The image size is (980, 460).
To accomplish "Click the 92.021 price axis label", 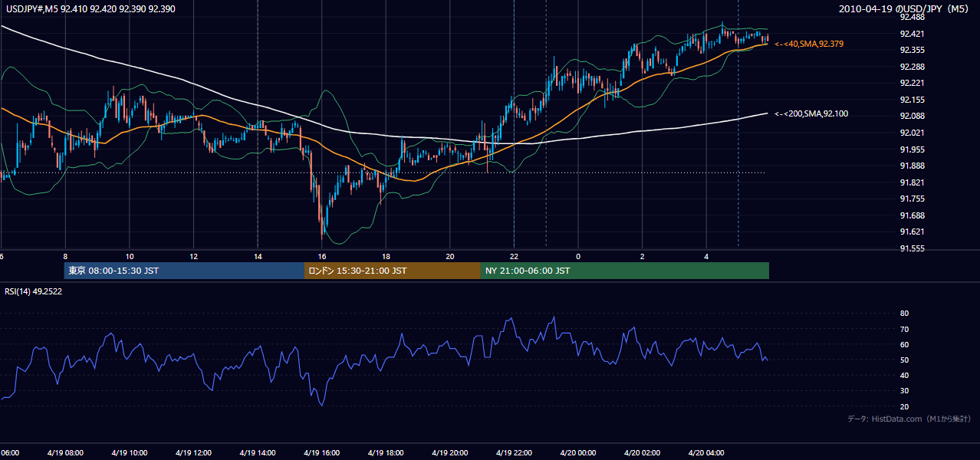I will pos(913,133).
